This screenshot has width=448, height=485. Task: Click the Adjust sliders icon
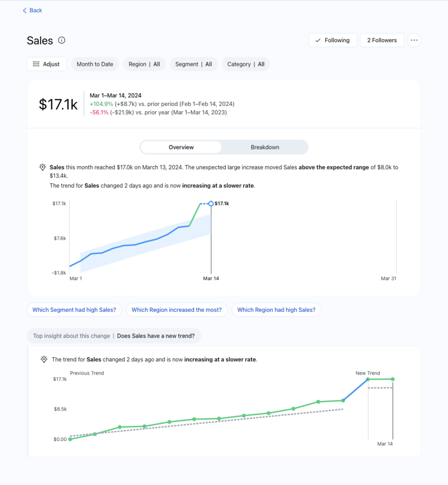pos(36,64)
